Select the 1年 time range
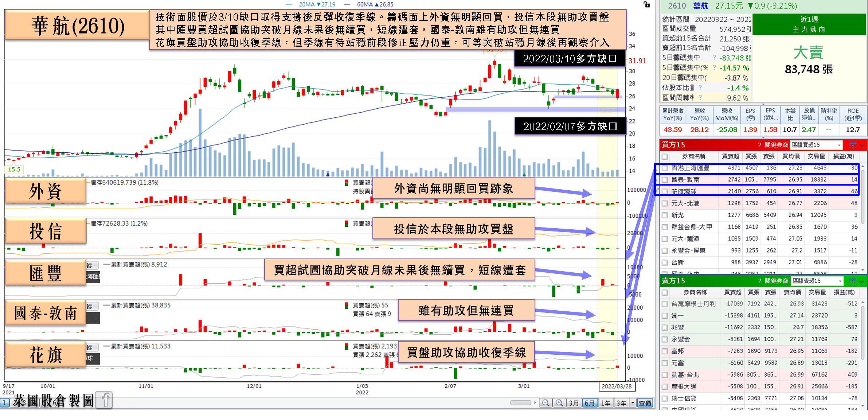The height and width of the screenshot is (420, 868). [x=606, y=403]
